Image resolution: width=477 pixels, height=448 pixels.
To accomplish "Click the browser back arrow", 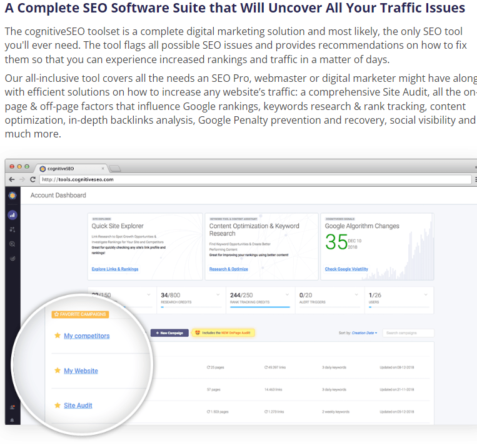I will point(11,179).
